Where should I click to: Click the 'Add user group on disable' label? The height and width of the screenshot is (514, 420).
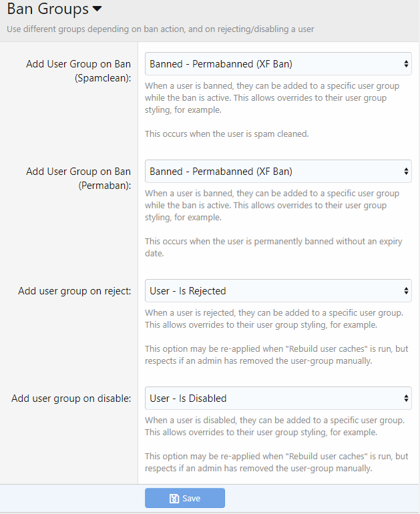(71, 399)
